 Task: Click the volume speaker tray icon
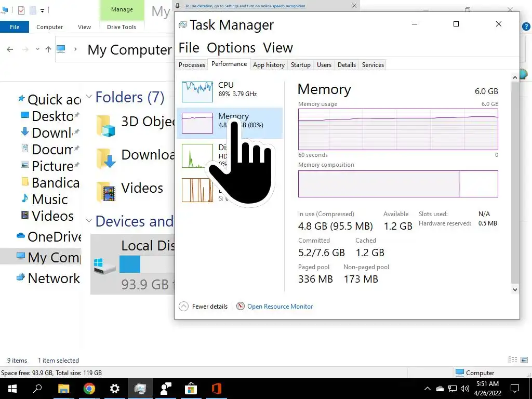(x=465, y=389)
